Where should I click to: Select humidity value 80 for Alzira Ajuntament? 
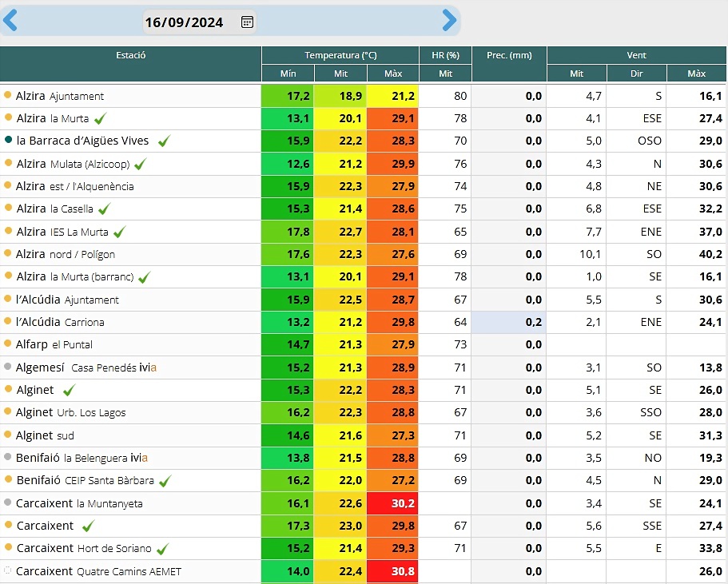(x=445, y=96)
